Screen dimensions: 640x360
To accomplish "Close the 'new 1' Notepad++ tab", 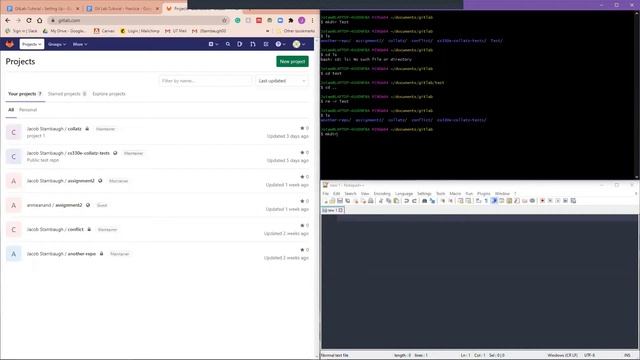I will [x=340, y=210].
